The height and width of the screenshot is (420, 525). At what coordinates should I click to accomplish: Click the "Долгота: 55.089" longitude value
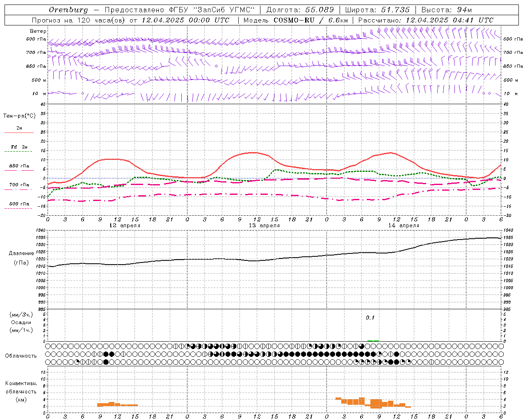(x=300, y=10)
